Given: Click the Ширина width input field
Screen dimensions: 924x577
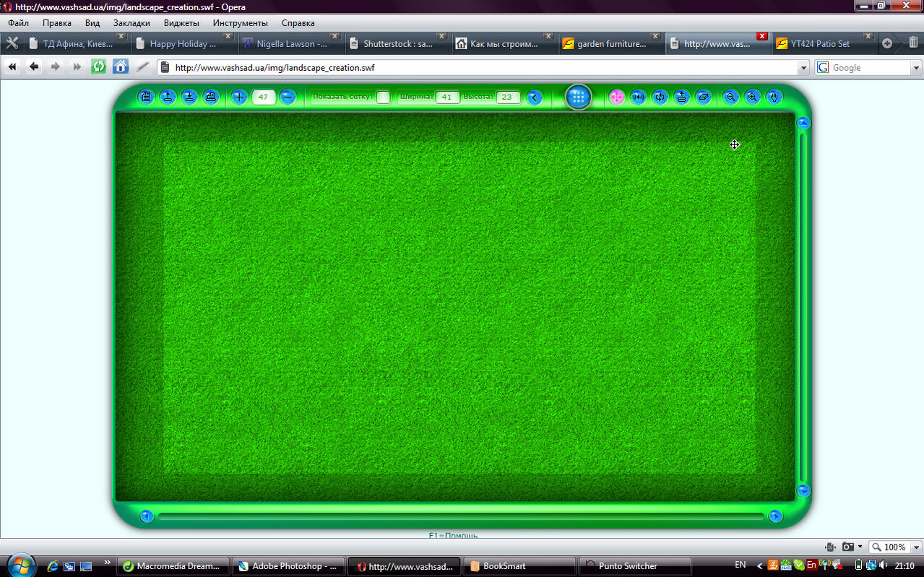Looking at the screenshot, I should coord(448,97).
